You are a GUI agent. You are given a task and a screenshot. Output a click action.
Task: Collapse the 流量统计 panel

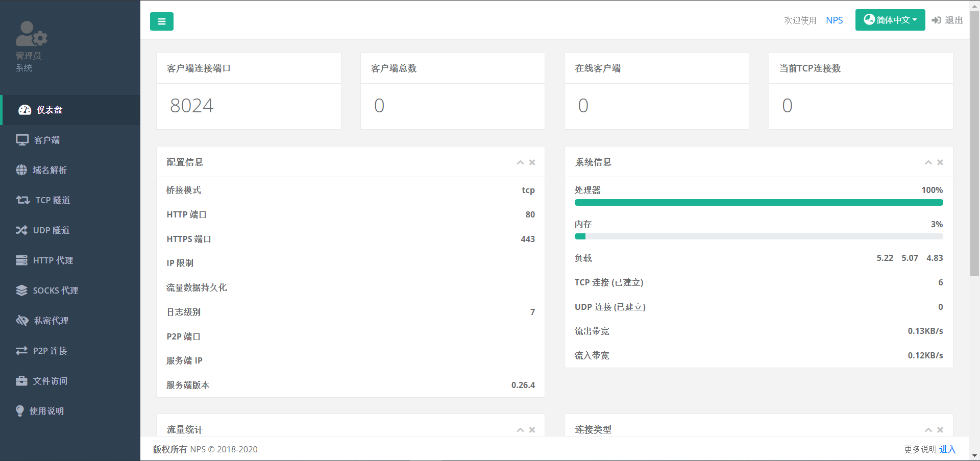520,430
